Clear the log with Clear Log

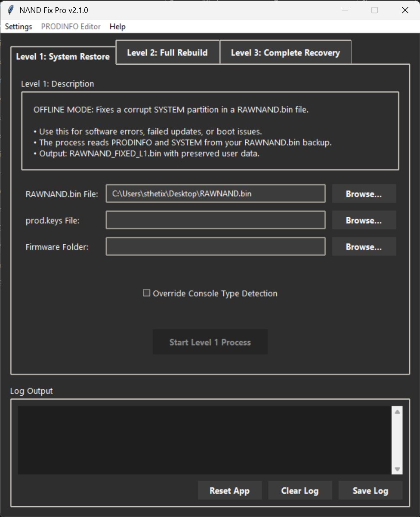tap(300, 491)
